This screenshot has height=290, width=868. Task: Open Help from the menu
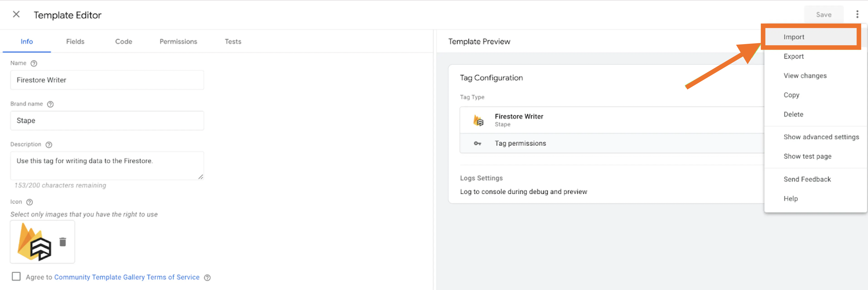pyautogui.click(x=815, y=198)
